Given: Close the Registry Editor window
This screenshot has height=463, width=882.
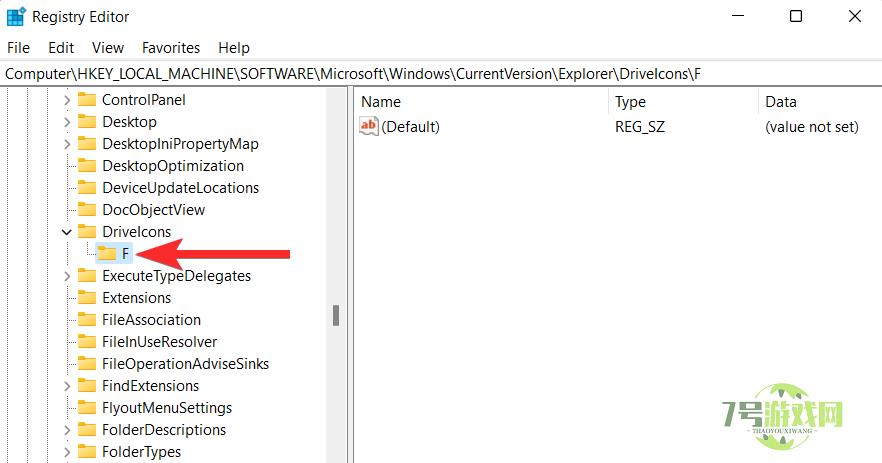Looking at the screenshot, I should pos(854,16).
